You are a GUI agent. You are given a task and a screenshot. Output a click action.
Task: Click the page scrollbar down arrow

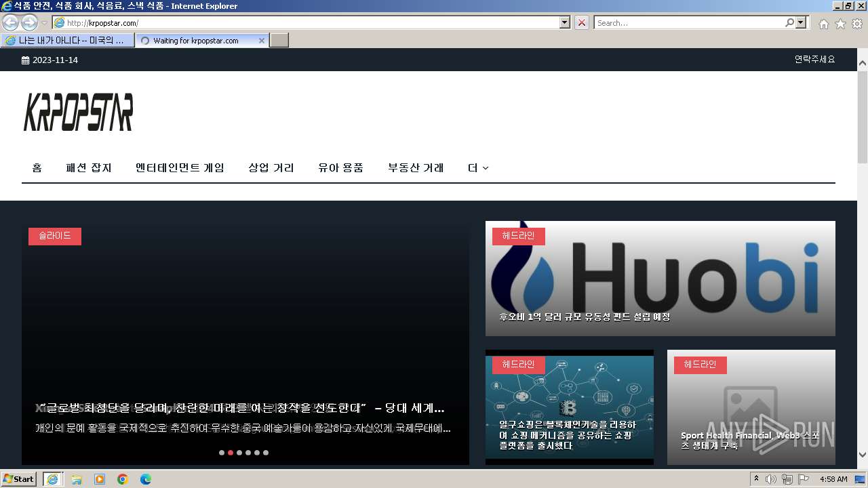pos(863,455)
